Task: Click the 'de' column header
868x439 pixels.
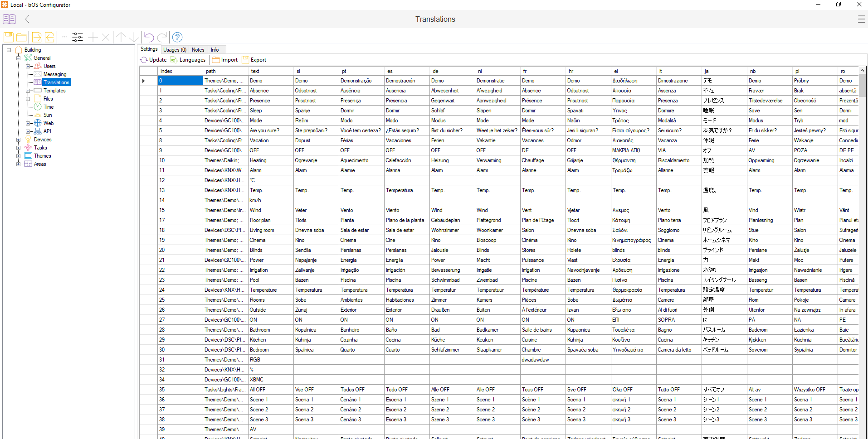Action: [452, 71]
